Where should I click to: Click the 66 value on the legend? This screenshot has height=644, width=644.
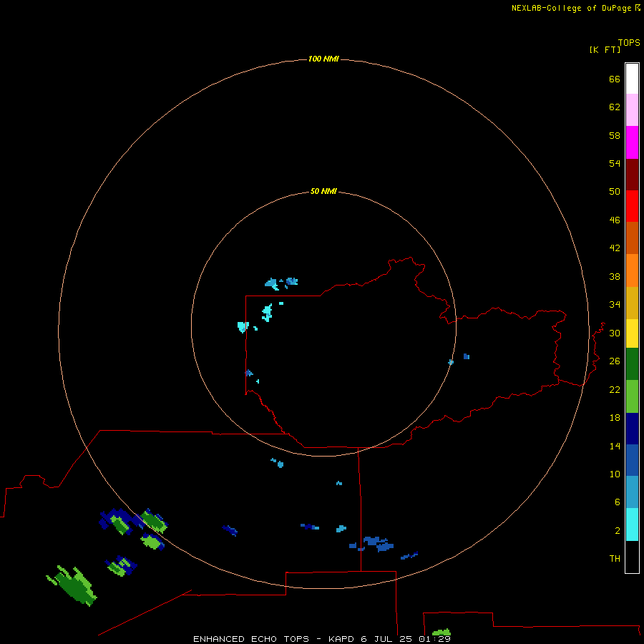click(615, 79)
